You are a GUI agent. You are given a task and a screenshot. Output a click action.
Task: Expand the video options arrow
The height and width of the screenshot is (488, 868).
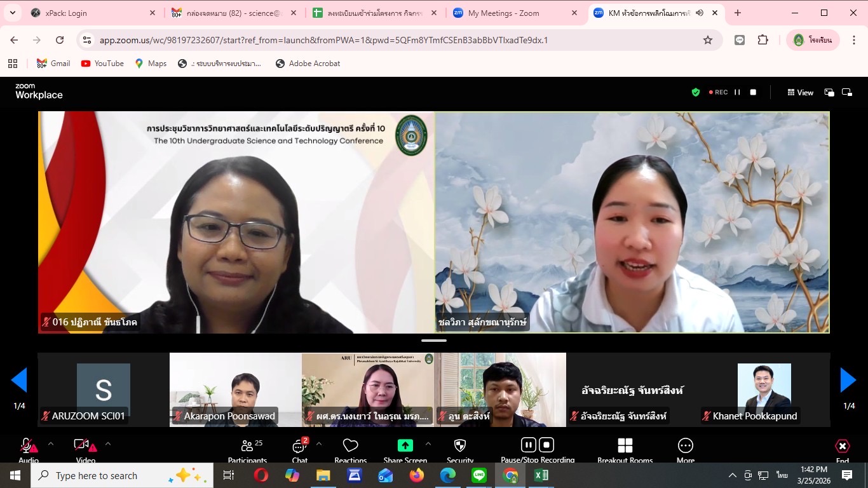point(107,444)
